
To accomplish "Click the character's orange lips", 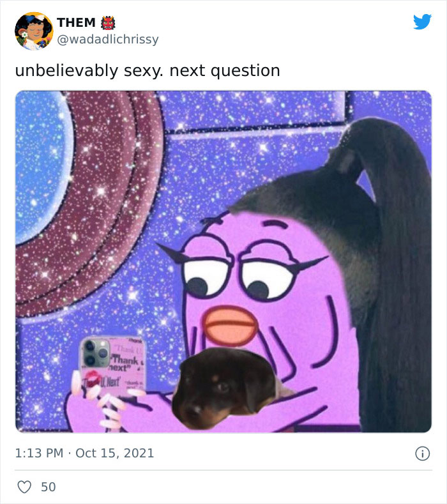I will (x=231, y=325).
